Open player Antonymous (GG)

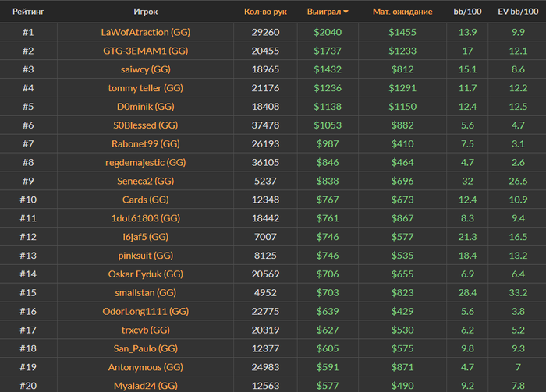[146, 367]
